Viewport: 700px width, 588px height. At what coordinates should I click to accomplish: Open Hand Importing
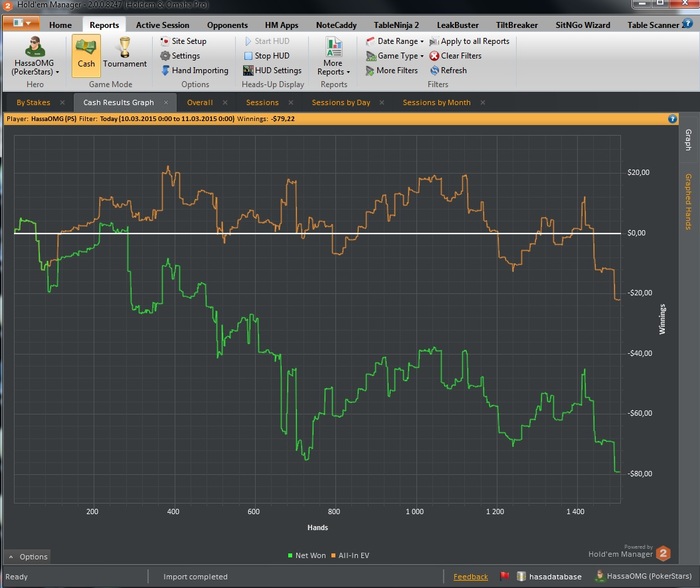(199, 71)
